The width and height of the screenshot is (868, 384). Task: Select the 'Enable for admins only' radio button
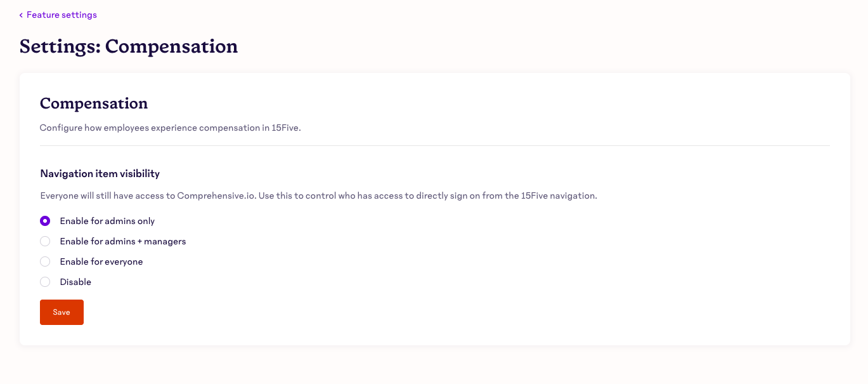pos(45,221)
